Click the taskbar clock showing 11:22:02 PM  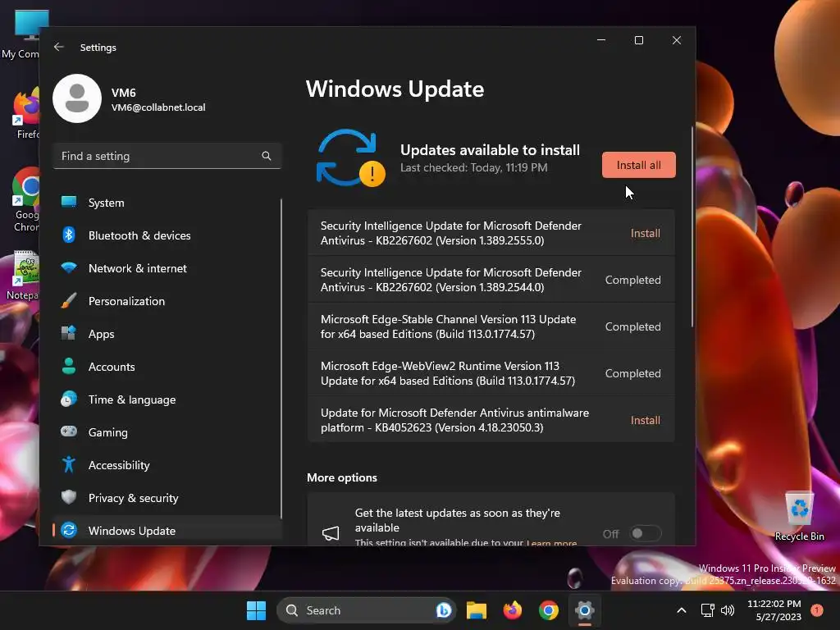[774, 610]
